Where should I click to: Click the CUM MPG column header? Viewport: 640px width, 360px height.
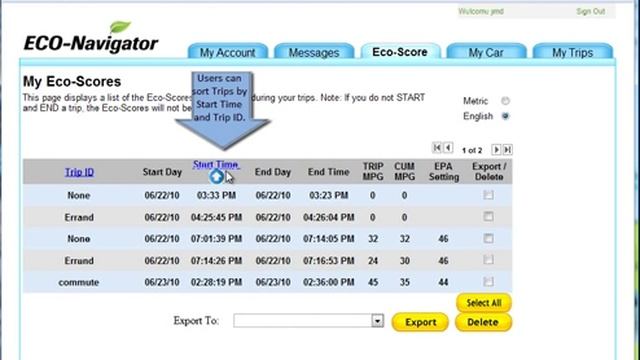(x=404, y=171)
